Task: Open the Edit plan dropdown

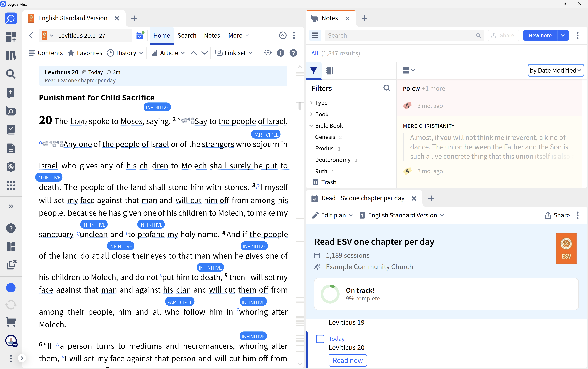Action: coord(332,215)
